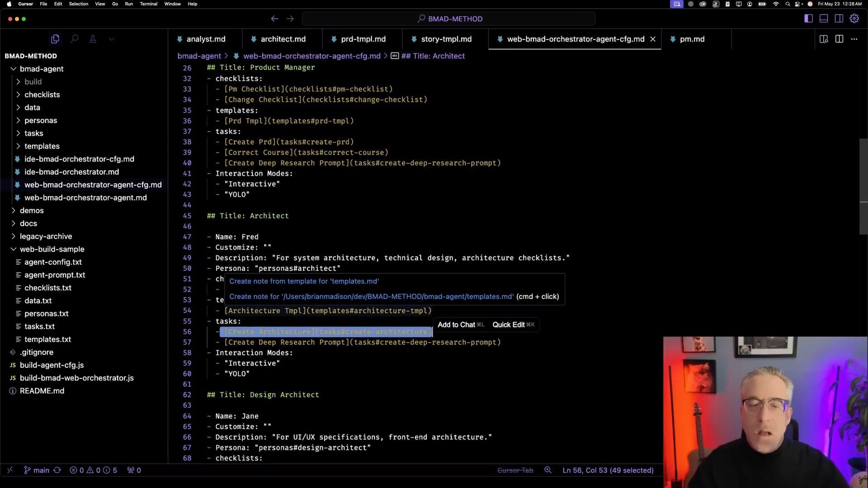Image resolution: width=868 pixels, height=488 pixels.
Task: Open the Search magnifier in sidebar
Action: (75, 39)
